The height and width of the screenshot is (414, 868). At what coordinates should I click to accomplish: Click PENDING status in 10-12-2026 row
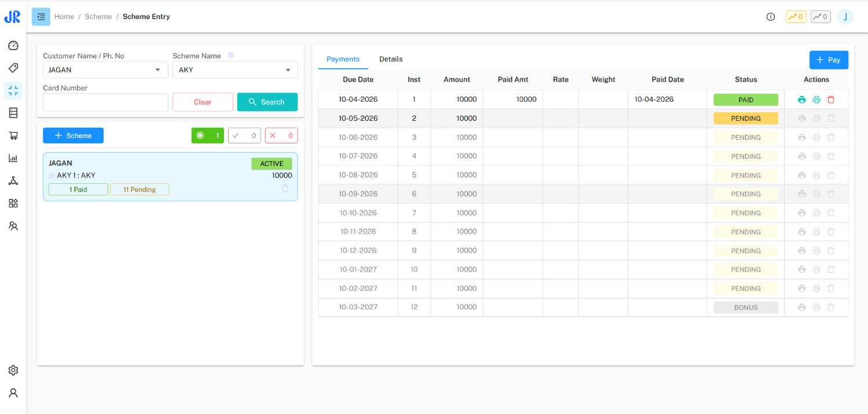746,251
